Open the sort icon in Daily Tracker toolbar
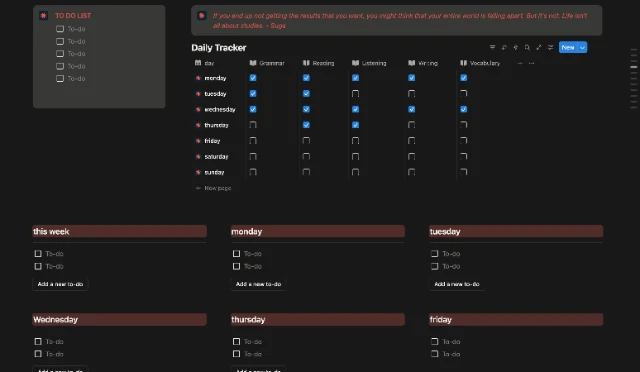The width and height of the screenshot is (640, 372). click(504, 47)
